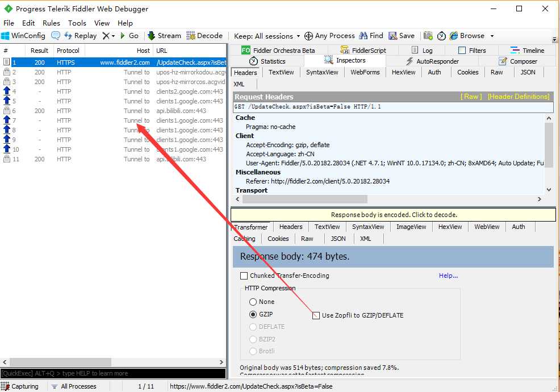
Task: Enable Chunked Transfer-Encoding checkbox
Action: point(244,276)
